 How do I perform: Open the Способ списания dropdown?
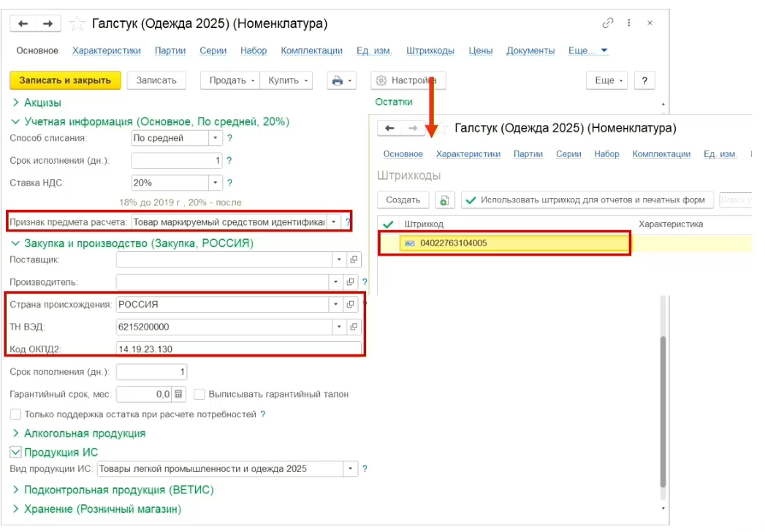[x=216, y=138]
